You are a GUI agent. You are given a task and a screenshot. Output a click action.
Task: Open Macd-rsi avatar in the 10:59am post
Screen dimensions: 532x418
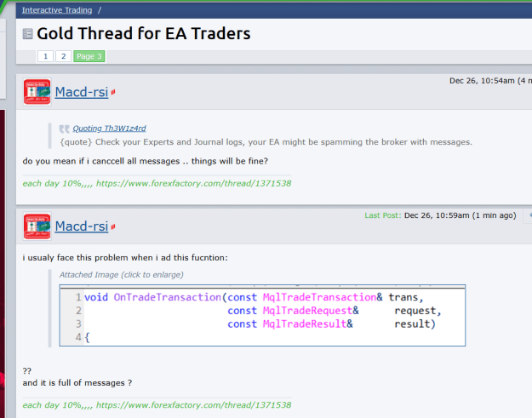click(x=37, y=226)
